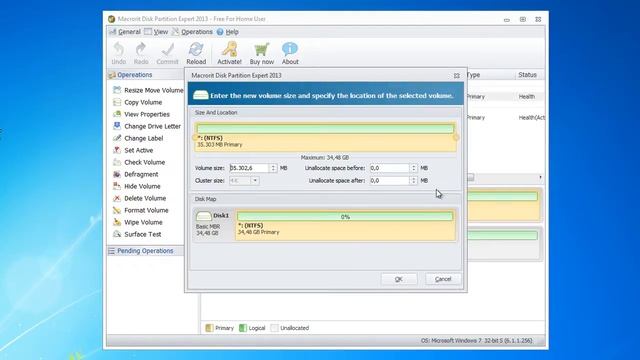
Task: Click the Maximum: 34,48 GB text
Action: 325,158
